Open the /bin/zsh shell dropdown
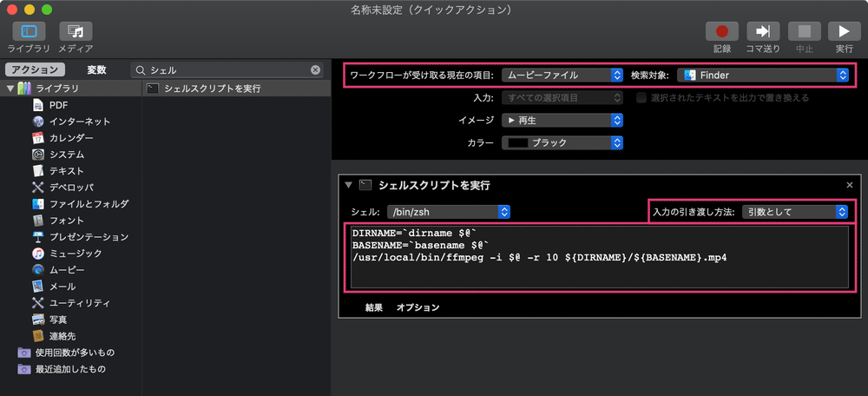This screenshot has width=868, height=396. tap(449, 212)
